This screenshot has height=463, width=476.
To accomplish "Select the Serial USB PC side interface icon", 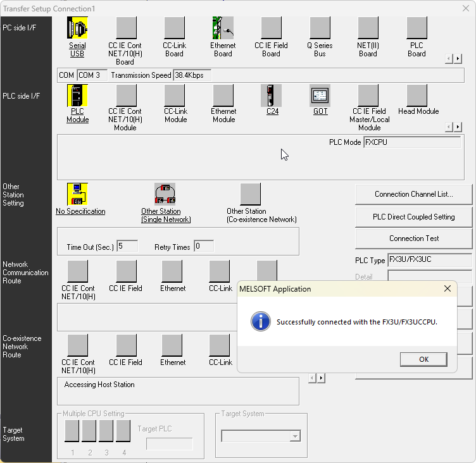I will 77,28.
